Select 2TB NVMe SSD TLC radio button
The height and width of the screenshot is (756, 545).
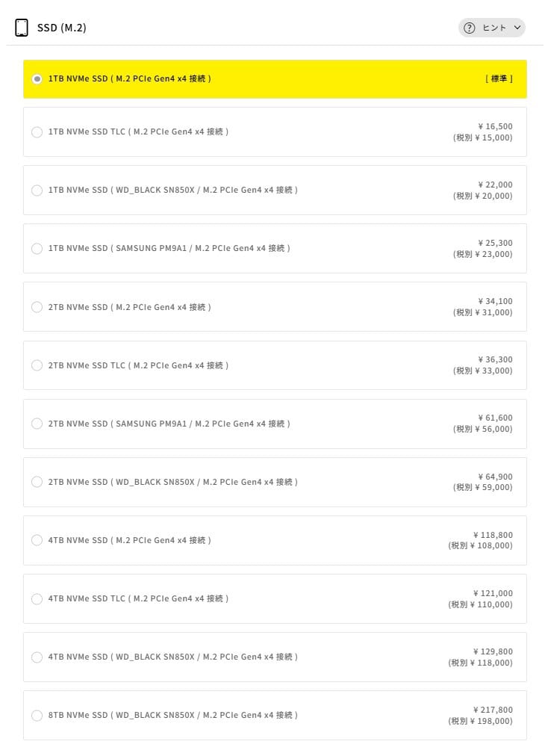coord(37,365)
